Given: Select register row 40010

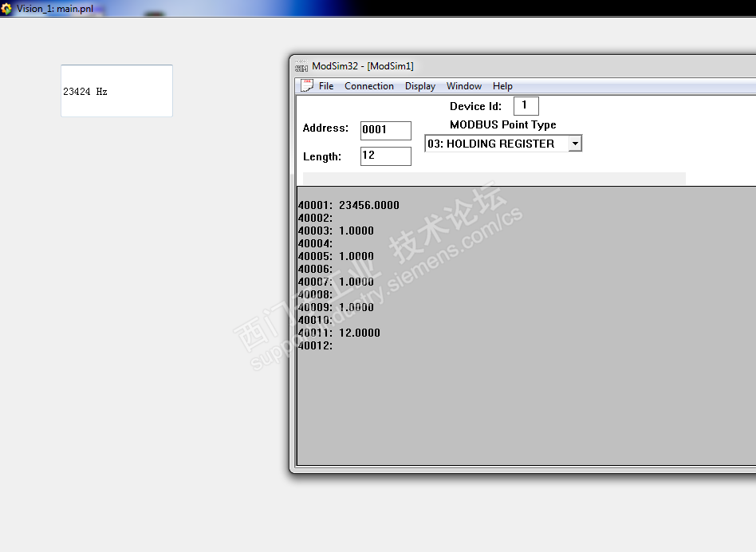Looking at the screenshot, I should [315, 320].
